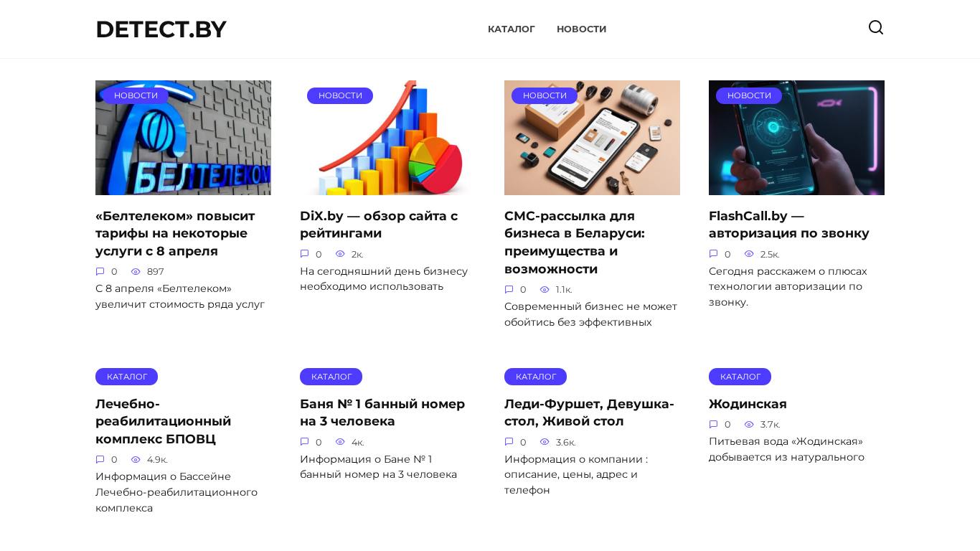
Task: Click Новости tag on Белтелеком image
Action: click(x=136, y=95)
